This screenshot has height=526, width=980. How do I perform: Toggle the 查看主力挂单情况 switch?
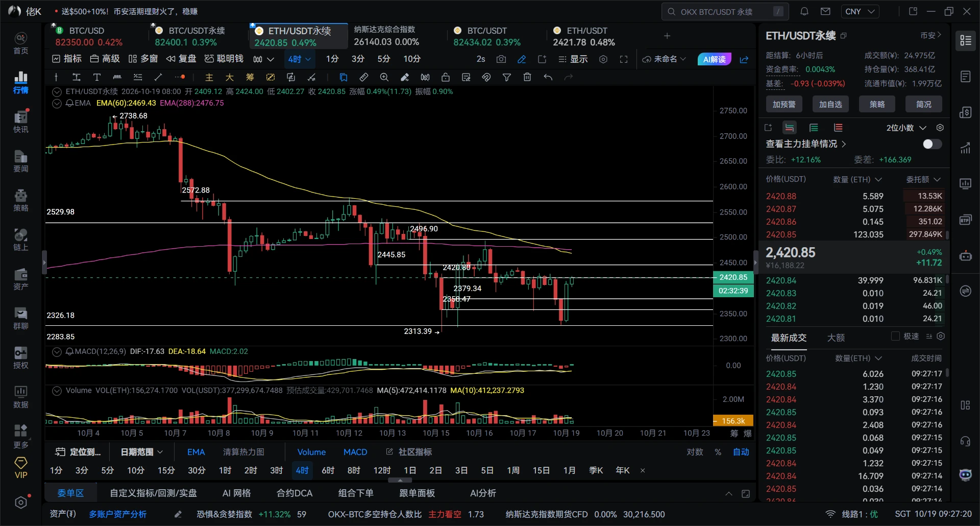[932, 144]
